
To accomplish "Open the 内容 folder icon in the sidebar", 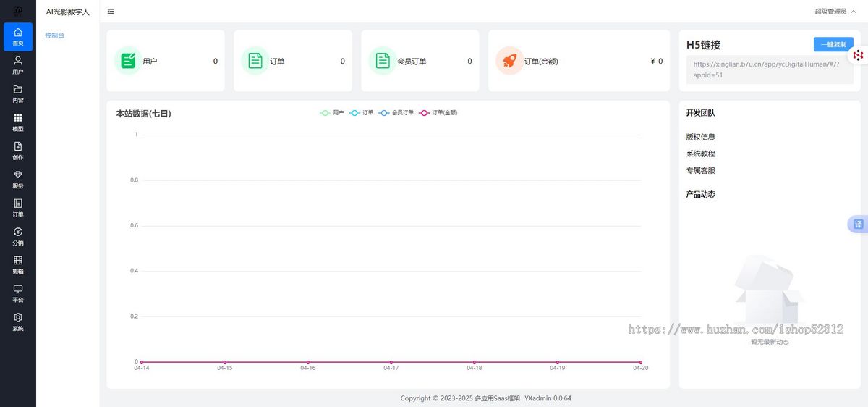I will [x=18, y=94].
